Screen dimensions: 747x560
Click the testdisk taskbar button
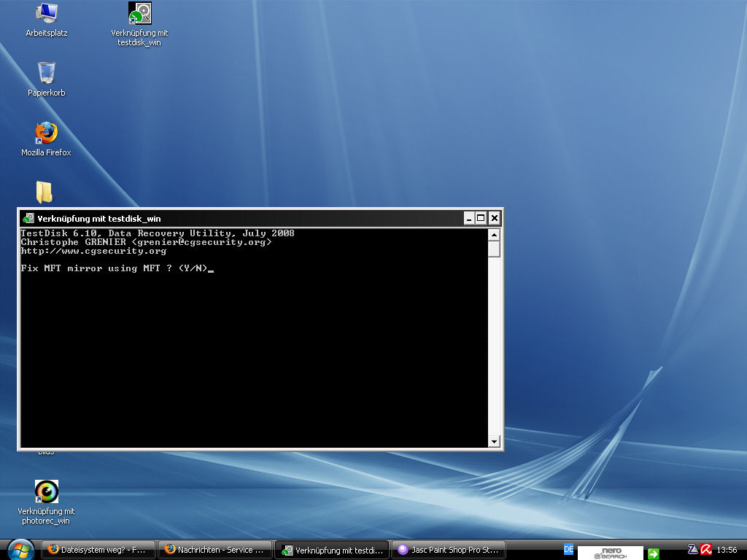click(x=332, y=550)
